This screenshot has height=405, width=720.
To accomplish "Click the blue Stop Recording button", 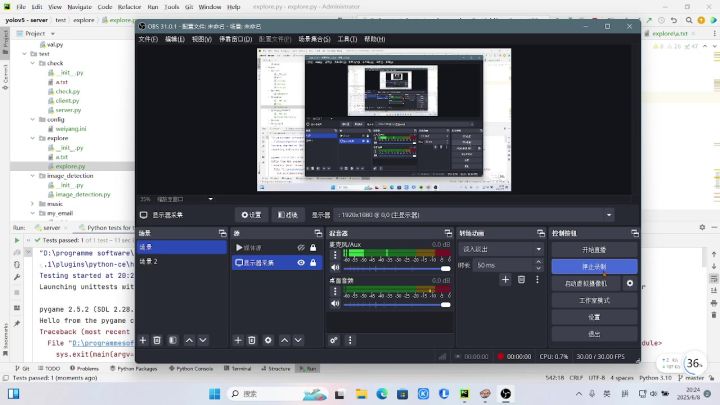I will 594,267.
